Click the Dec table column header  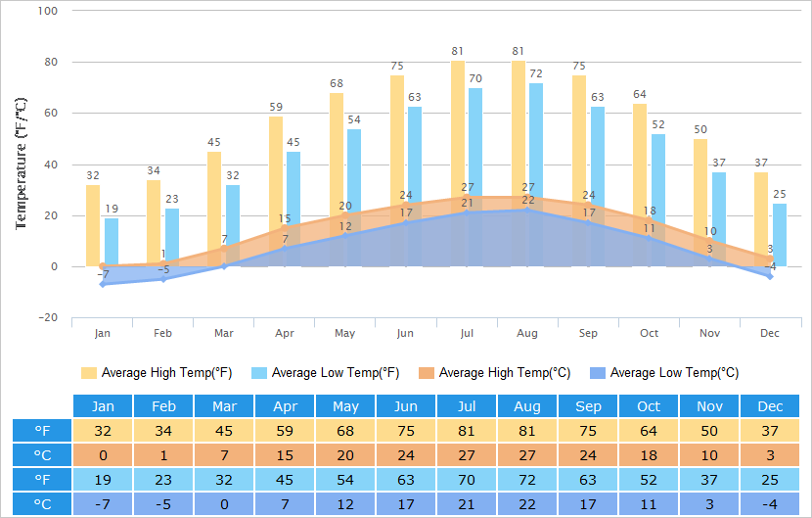[770, 406]
